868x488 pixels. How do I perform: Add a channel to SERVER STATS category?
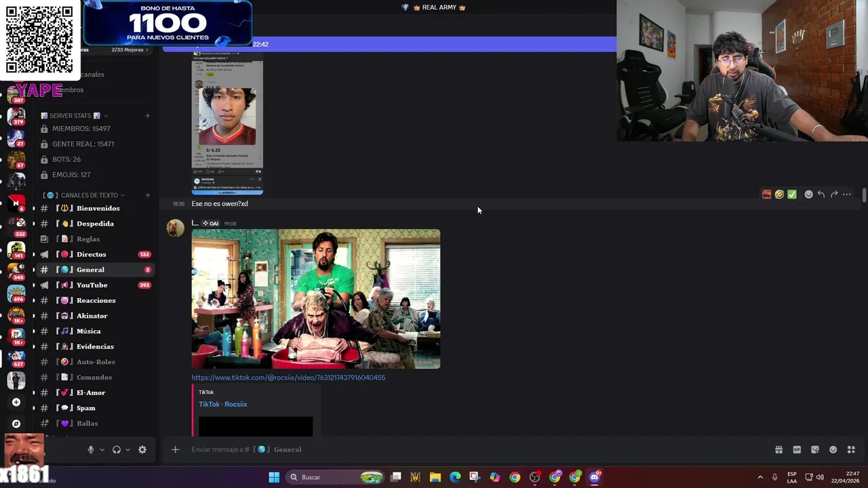click(148, 116)
